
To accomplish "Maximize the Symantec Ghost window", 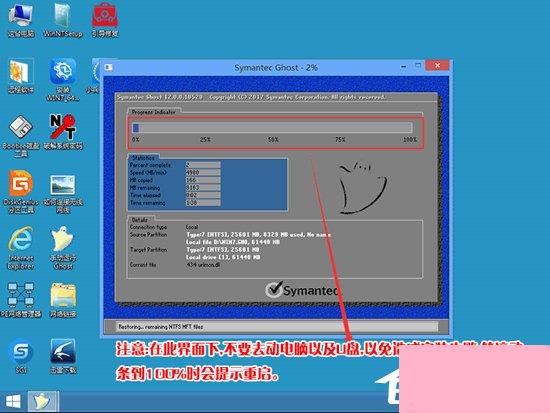I will click(x=418, y=66).
